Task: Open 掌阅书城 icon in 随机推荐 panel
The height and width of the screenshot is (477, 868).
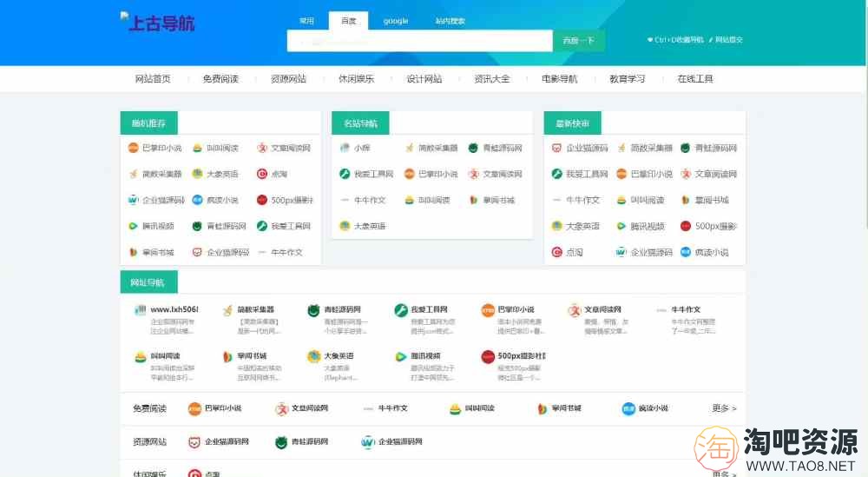Action: click(x=133, y=252)
